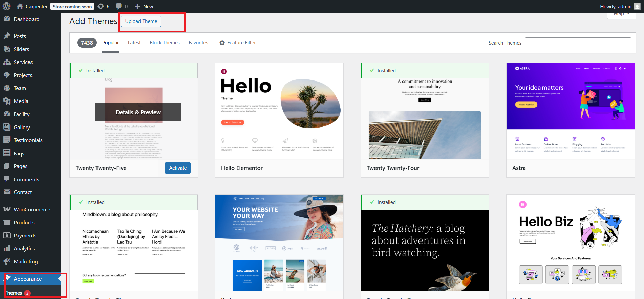Activate the Twenty Twenty-Five theme
The width and height of the screenshot is (644, 299).
178,168
